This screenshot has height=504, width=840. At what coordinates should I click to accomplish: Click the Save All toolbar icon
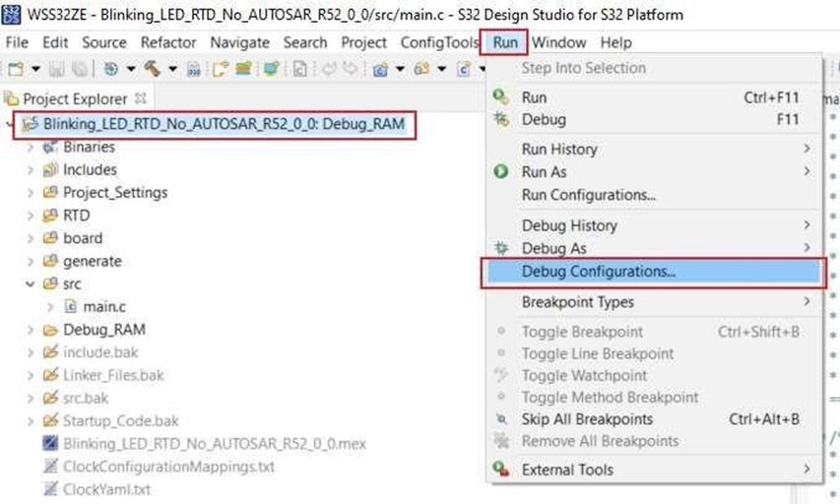80,69
